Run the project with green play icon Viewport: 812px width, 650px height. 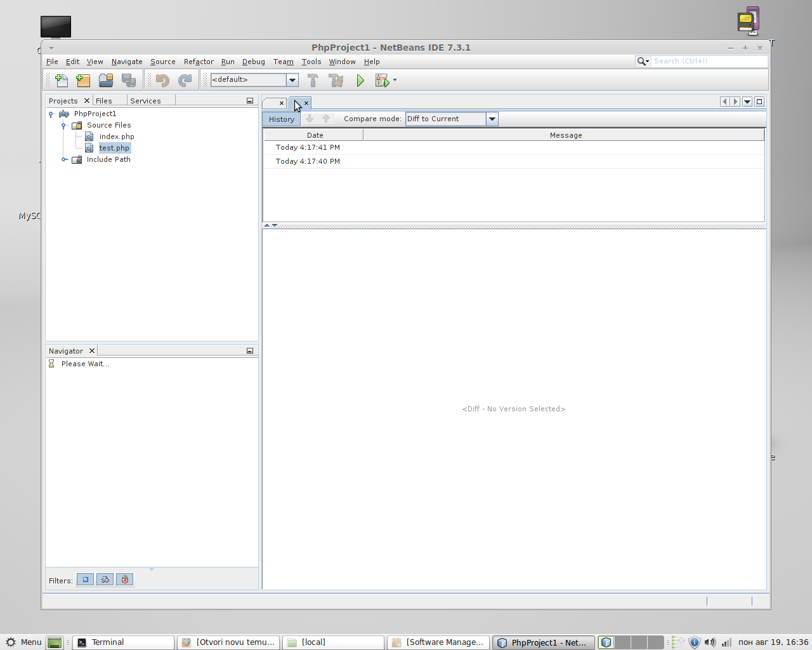(360, 80)
